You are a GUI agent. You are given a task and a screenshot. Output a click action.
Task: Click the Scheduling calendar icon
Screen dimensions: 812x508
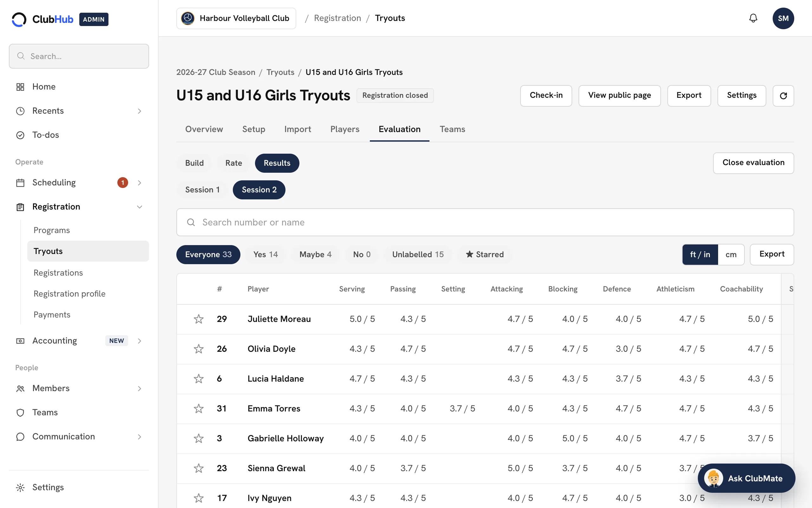pyautogui.click(x=20, y=183)
